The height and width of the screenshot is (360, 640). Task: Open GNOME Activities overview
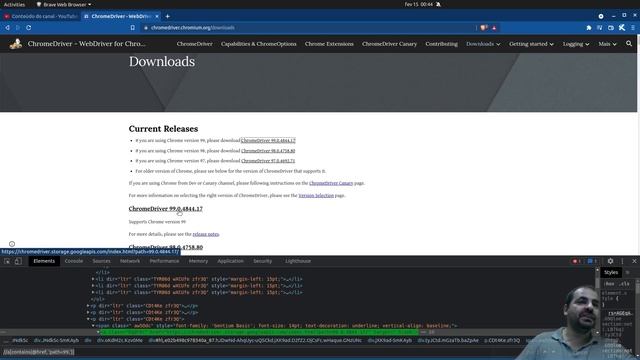(x=14, y=4)
